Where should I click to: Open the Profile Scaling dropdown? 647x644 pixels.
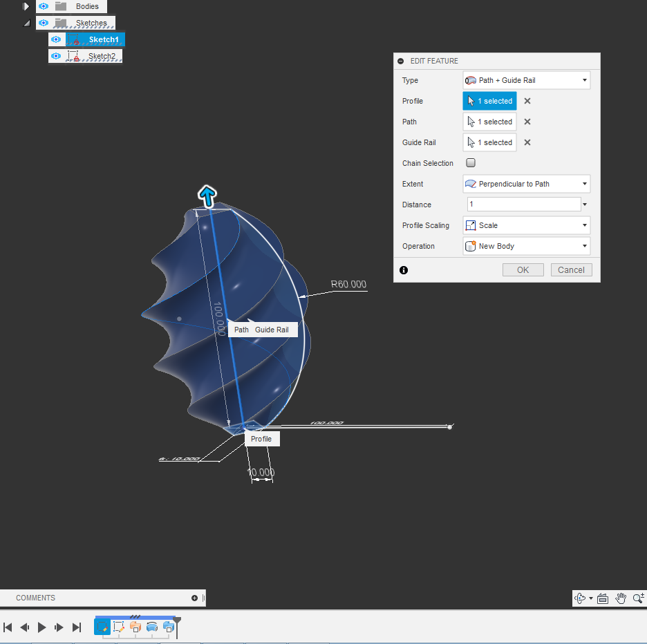pos(526,225)
